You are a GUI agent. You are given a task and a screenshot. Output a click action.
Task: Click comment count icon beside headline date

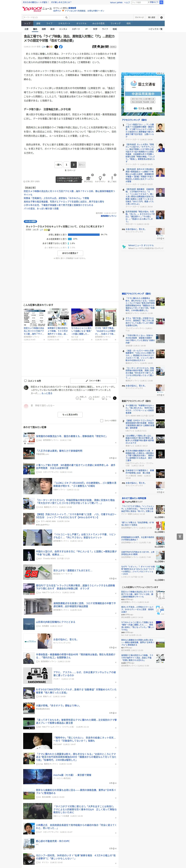coord(44,47)
